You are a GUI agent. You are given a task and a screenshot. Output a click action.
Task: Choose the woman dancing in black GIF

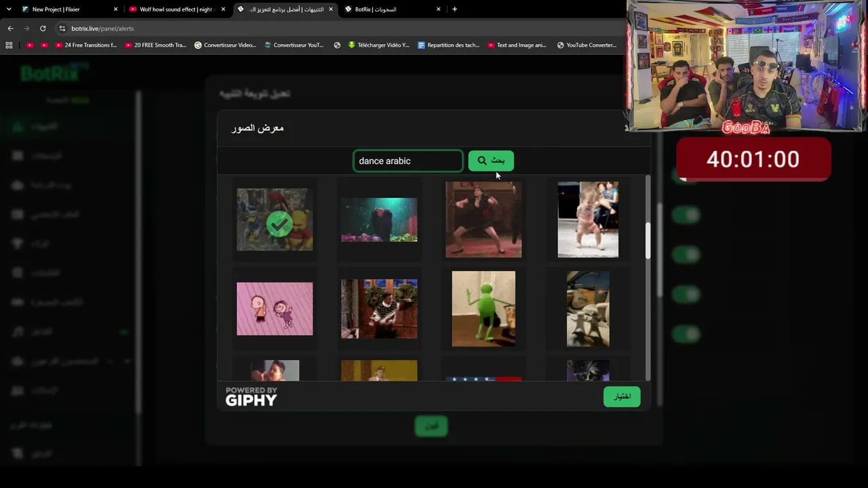click(484, 220)
